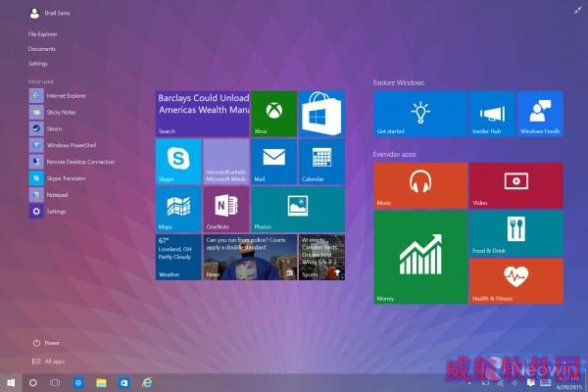Open the News tile about police
This screenshot has width=588, height=392.
[250, 258]
